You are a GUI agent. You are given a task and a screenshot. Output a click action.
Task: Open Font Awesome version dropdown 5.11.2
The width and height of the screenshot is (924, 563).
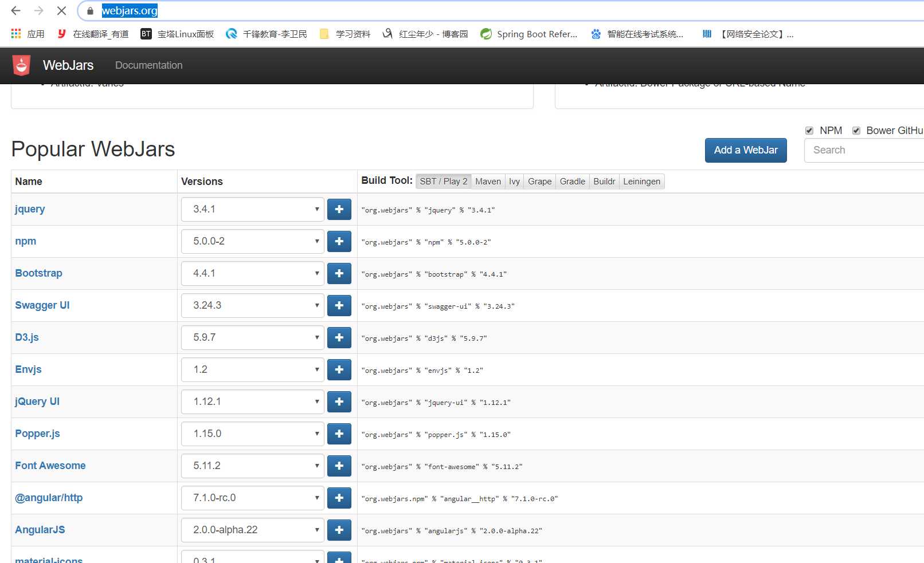pyautogui.click(x=253, y=466)
